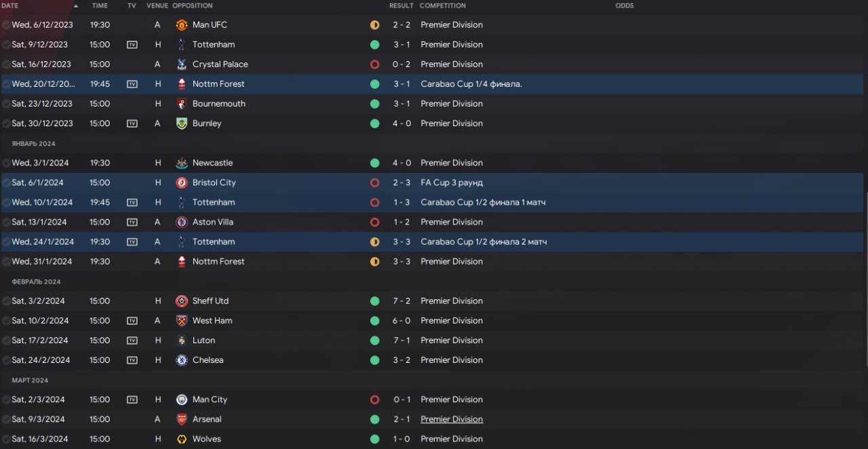The height and width of the screenshot is (449, 868).
Task: Click the Aston Villa club crest
Action: pos(181,222)
